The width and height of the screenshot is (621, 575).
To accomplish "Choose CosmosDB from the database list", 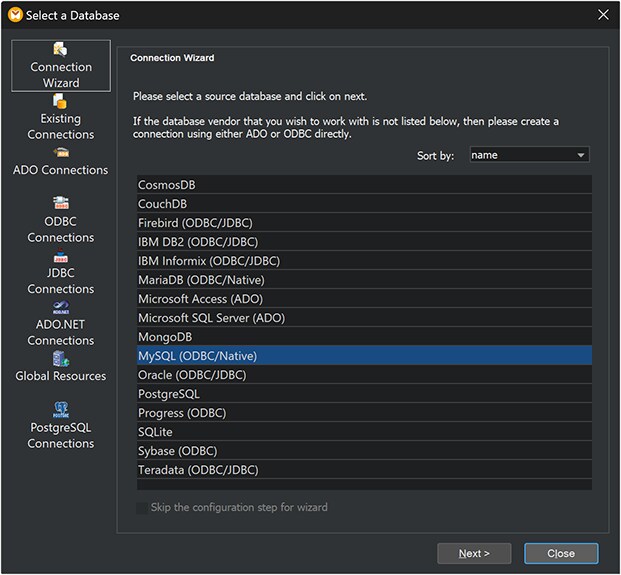I will coord(364,185).
